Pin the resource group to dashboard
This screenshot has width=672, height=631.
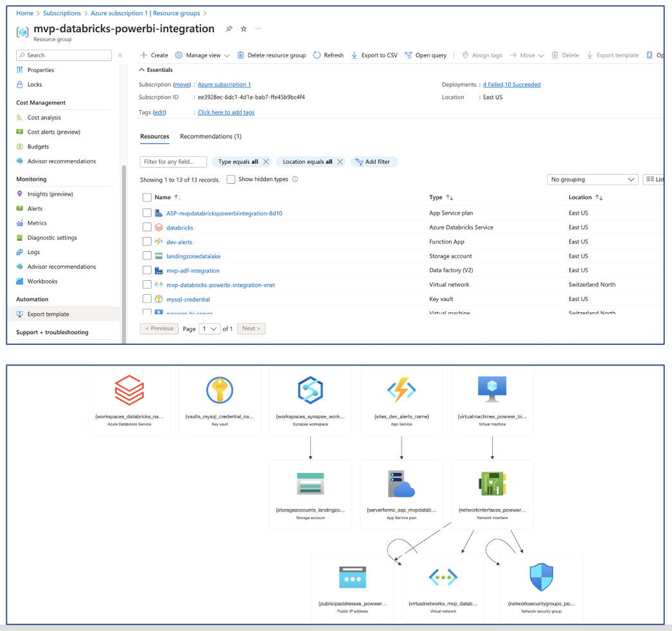tap(229, 29)
